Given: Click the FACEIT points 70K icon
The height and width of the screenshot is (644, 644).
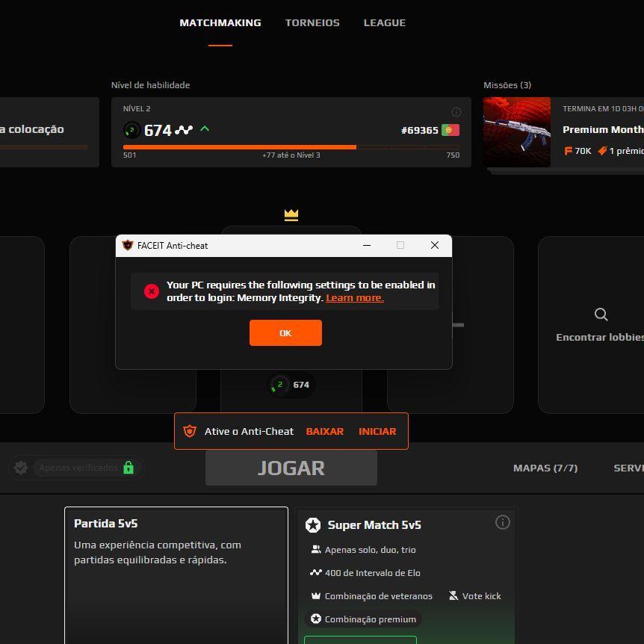Looking at the screenshot, I should tap(568, 151).
